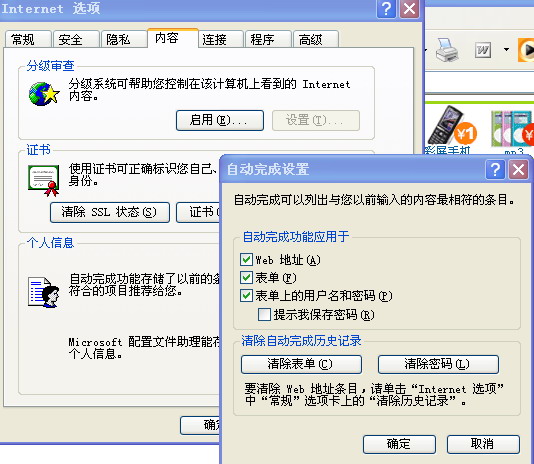Click the help question mark in 自动完成设置 dialog

click(495, 169)
